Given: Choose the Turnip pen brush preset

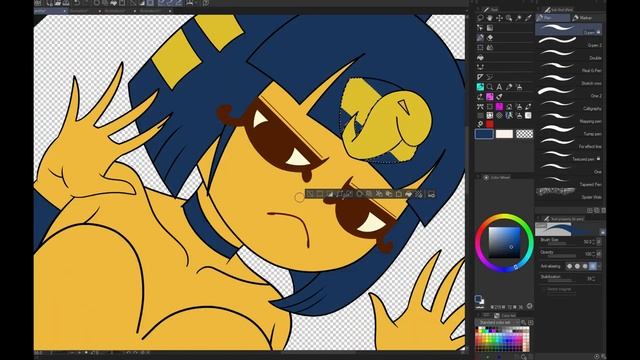Looking at the screenshot, I should pos(569,130).
